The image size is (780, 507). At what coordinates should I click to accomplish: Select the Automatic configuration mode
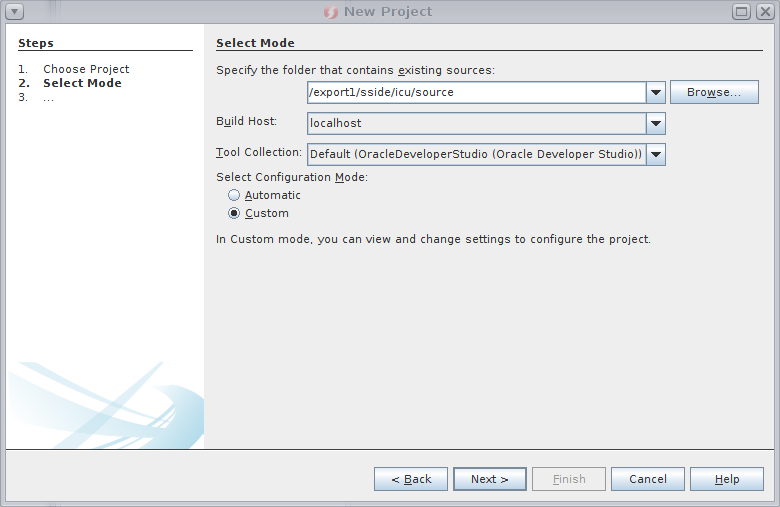(234, 195)
